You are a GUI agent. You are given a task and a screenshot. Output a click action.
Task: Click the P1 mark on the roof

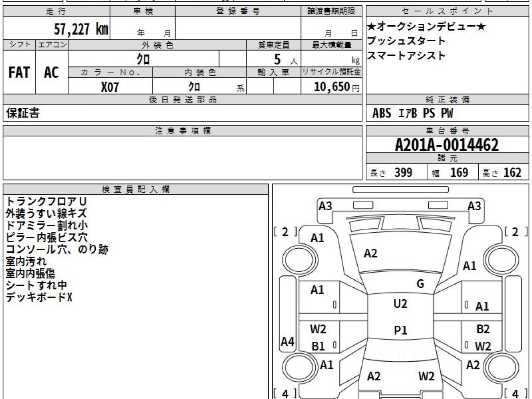[x=401, y=330]
